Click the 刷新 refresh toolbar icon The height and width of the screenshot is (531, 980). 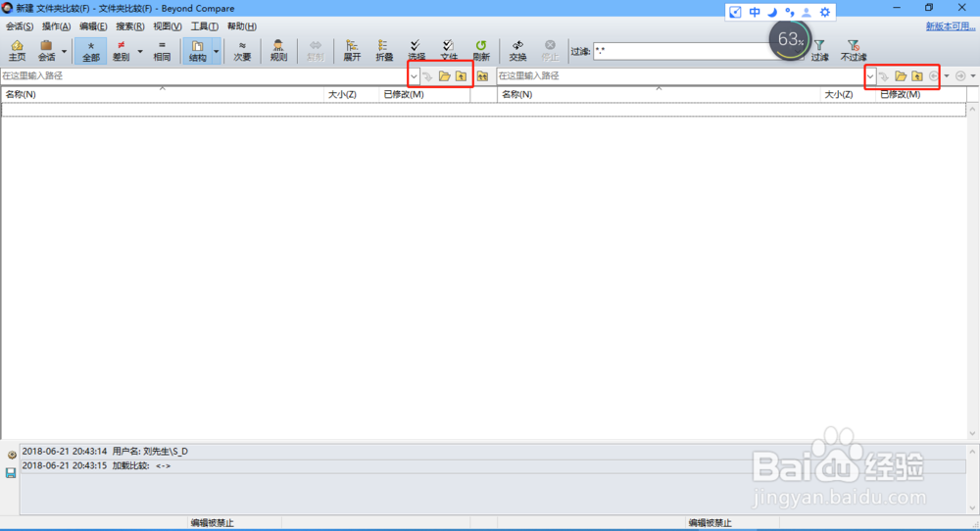[481, 51]
